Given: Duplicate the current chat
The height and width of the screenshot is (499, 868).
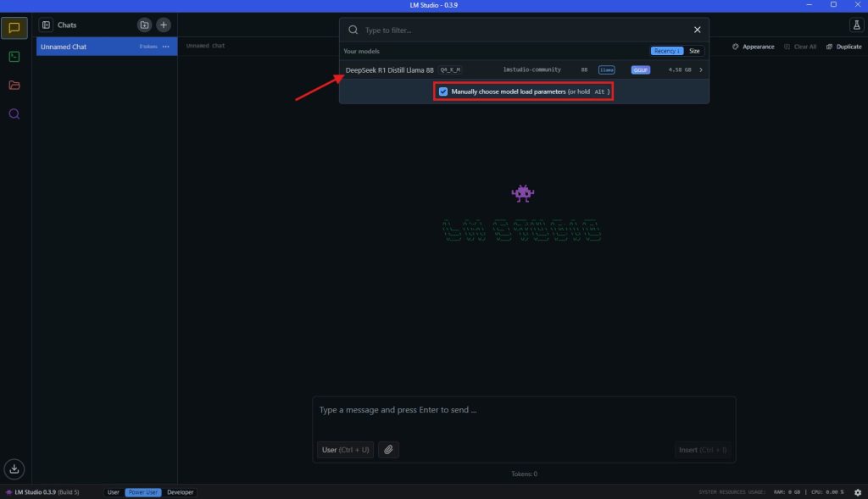Looking at the screenshot, I should [x=843, y=46].
